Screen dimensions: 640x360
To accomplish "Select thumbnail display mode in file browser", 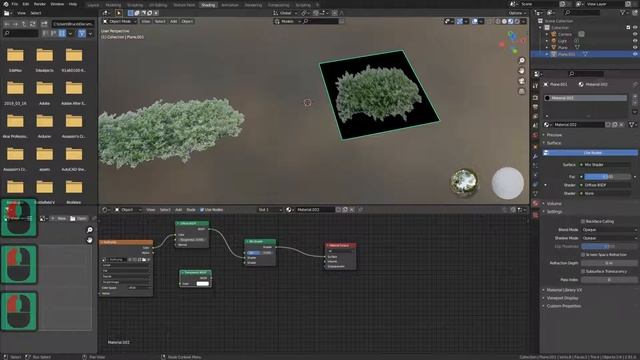I will pyautogui.click(x=62, y=33).
